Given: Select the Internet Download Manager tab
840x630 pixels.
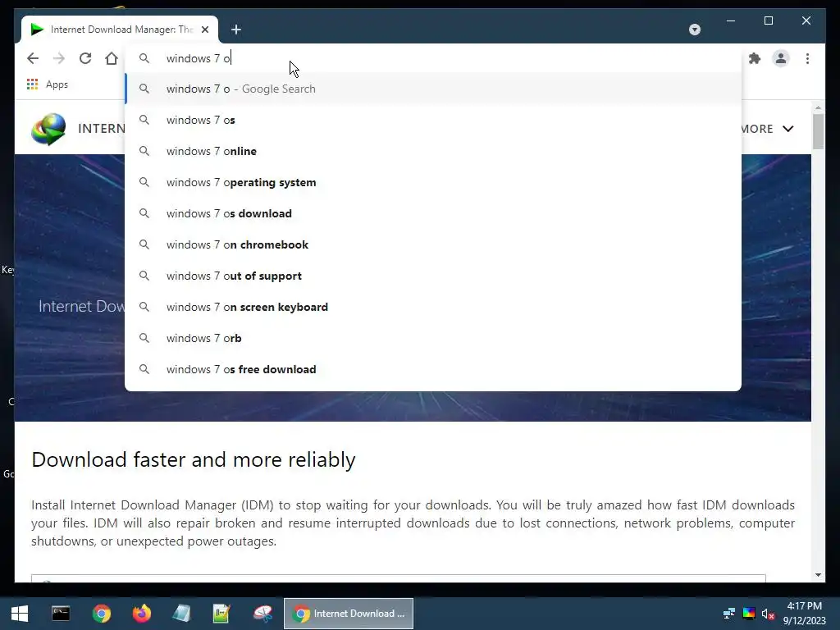Looking at the screenshot, I should point(120,30).
